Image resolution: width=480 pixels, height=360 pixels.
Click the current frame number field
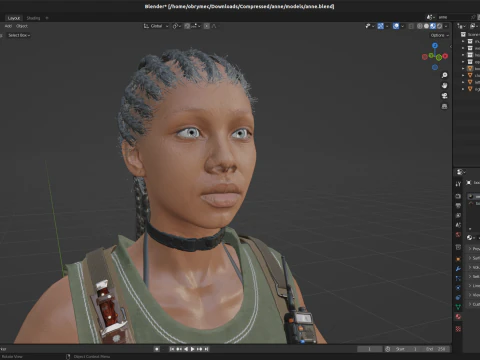coord(370,349)
